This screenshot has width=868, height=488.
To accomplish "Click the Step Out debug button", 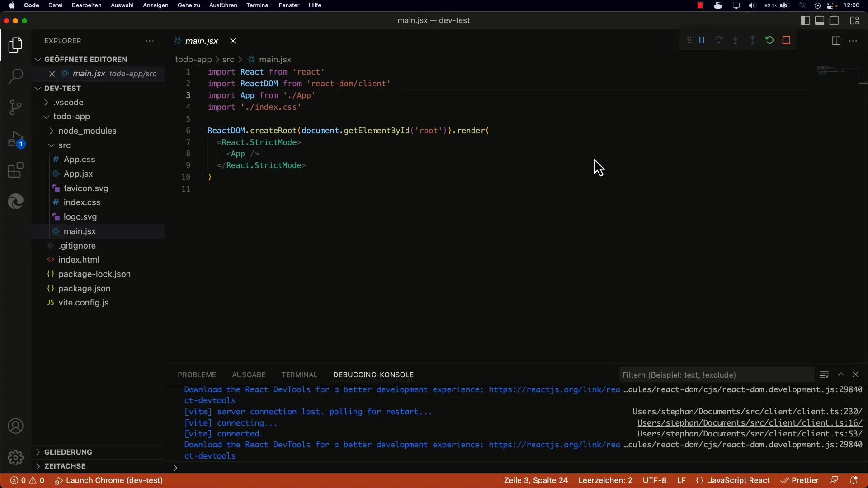I will click(752, 40).
